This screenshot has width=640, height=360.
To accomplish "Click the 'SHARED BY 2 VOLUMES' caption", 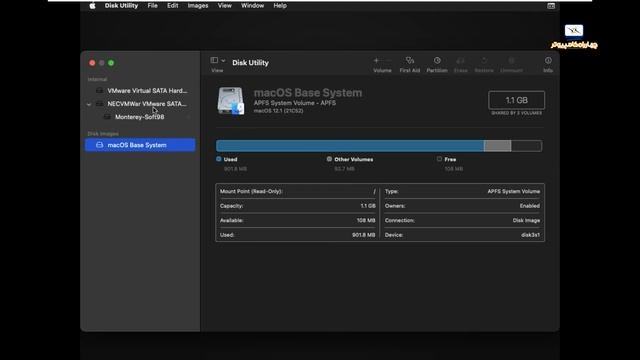I will pyautogui.click(x=516, y=113).
